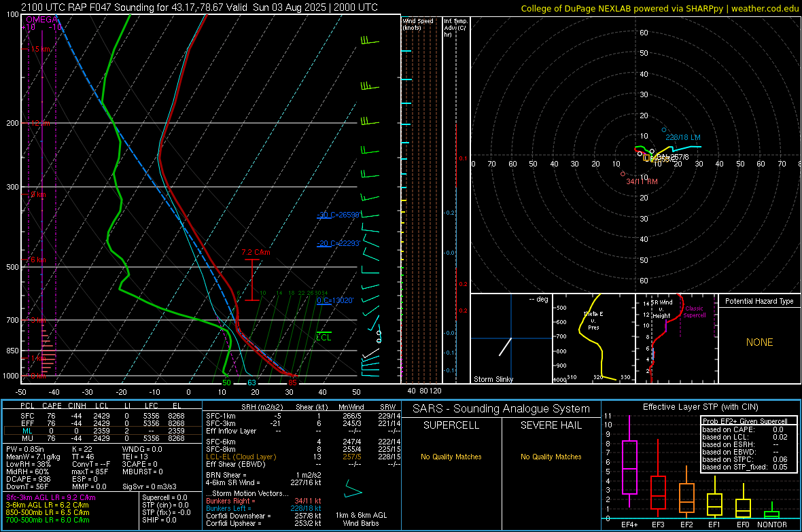Click the Classic Supercell label
The width and height of the screenshot is (802, 532).
click(694, 312)
